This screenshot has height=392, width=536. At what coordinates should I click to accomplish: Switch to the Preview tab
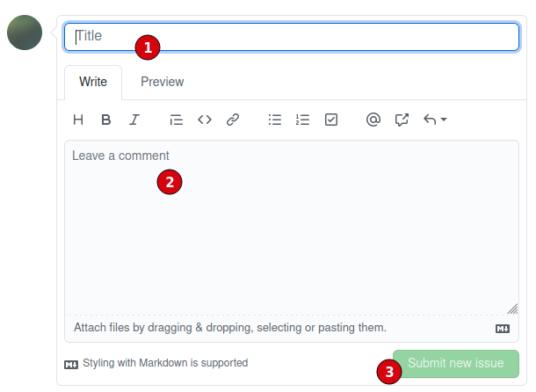[x=162, y=82]
